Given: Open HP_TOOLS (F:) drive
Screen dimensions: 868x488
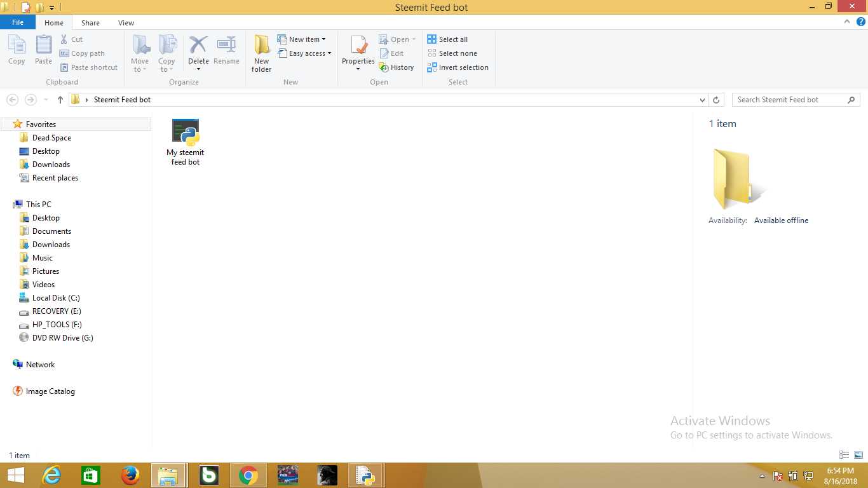Looking at the screenshot, I should click(x=57, y=325).
